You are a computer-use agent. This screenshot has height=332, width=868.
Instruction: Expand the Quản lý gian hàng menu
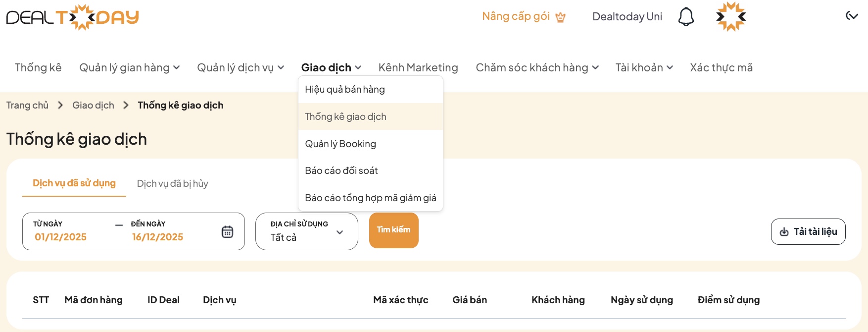point(130,67)
